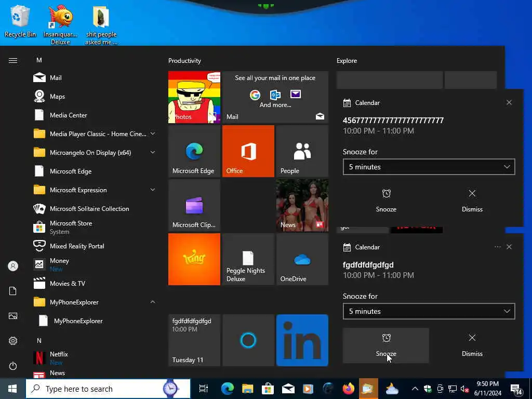
Task: Open the Mail live tile
Action: tap(275, 97)
